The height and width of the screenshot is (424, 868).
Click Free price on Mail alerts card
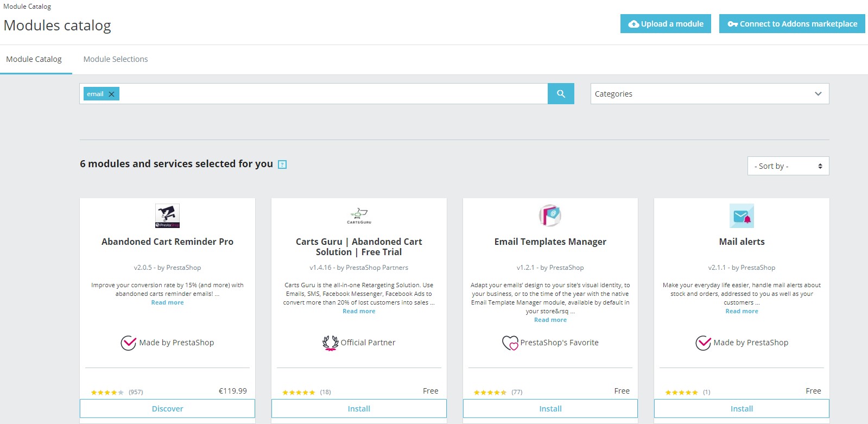[813, 391]
